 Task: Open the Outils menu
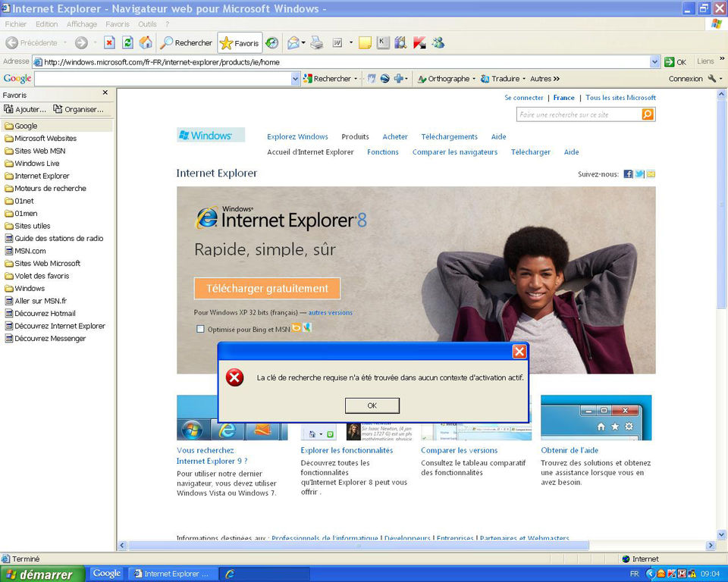147,23
